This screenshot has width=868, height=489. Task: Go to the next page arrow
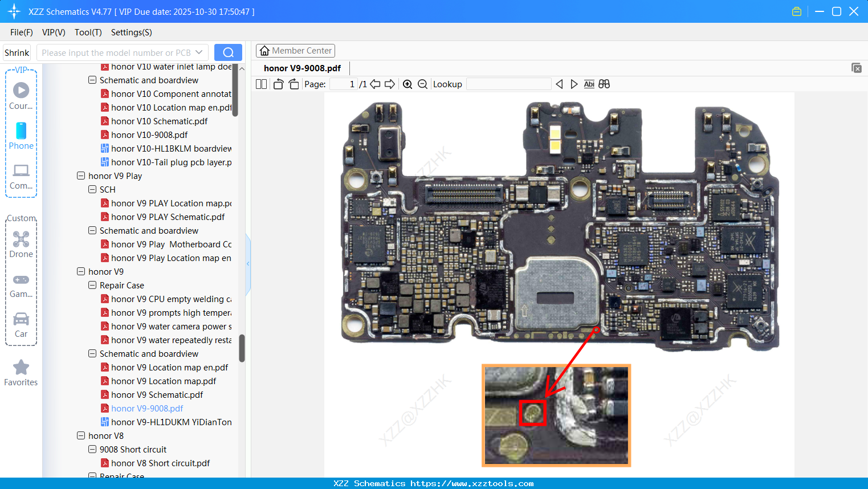[390, 84]
